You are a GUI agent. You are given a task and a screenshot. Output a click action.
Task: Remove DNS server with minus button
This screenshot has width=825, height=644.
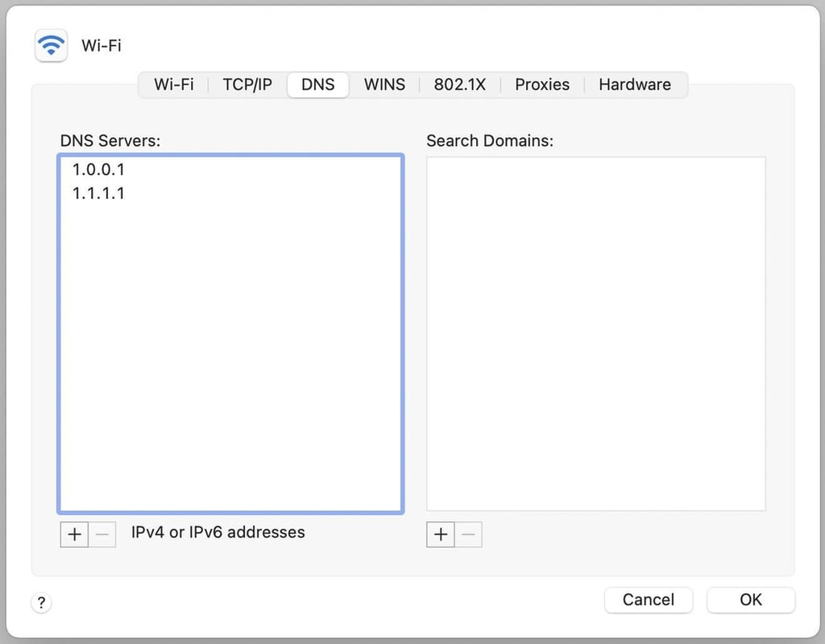[102, 534]
